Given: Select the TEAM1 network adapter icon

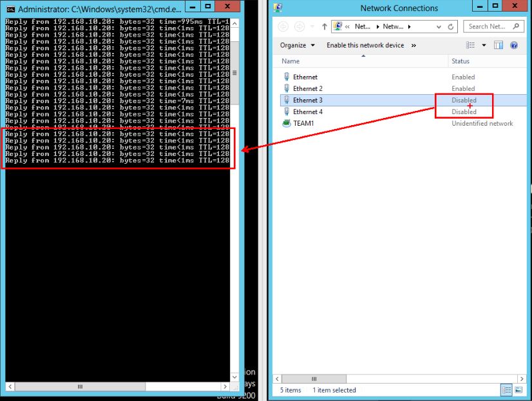Looking at the screenshot, I should (x=287, y=123).
